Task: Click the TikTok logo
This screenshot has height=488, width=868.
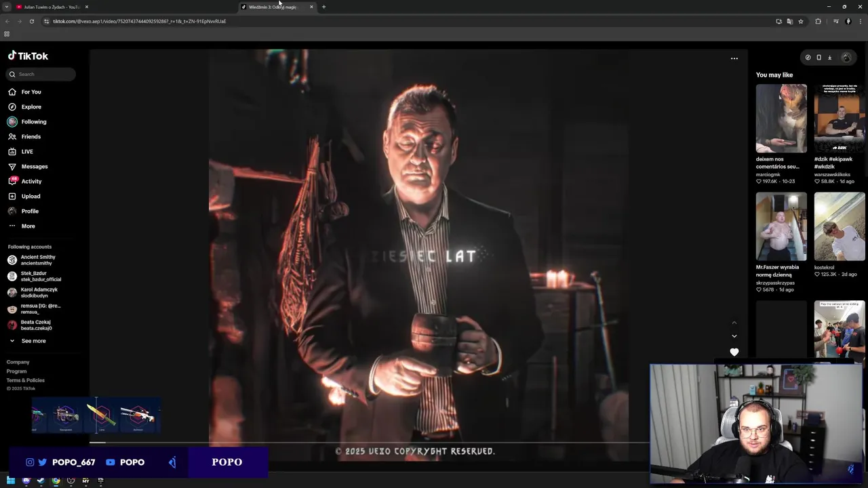Action: point(28,56)
